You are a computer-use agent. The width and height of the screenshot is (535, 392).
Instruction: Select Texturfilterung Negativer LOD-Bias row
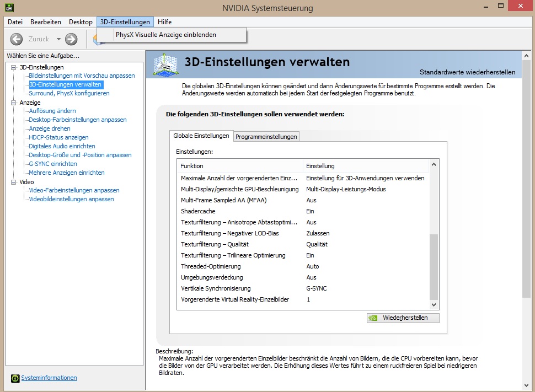[303, 233]
